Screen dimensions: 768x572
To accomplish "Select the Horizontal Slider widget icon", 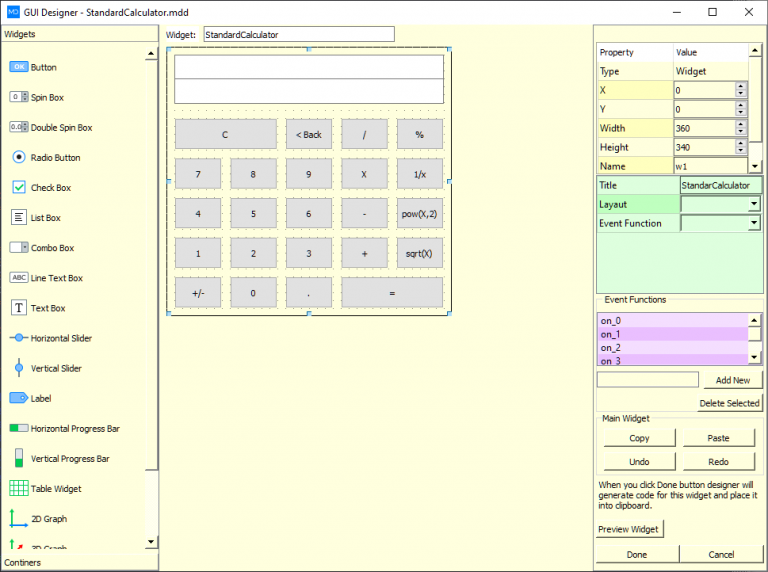I will point(19,338).
